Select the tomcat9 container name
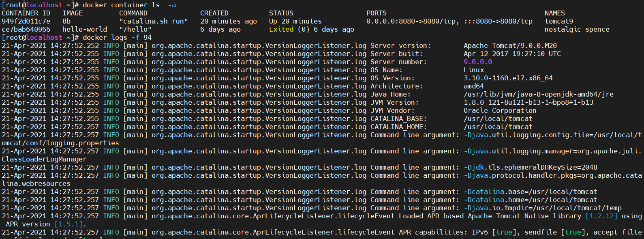 point(559,21)
